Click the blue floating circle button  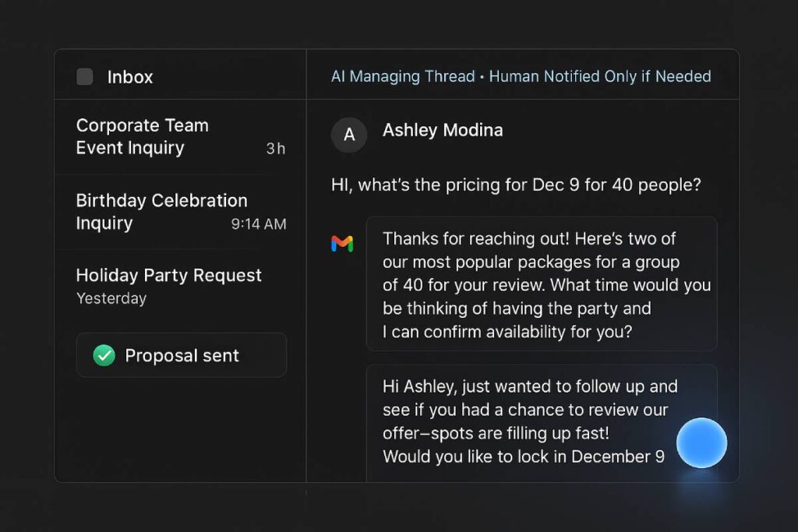[x=701, y=442]
